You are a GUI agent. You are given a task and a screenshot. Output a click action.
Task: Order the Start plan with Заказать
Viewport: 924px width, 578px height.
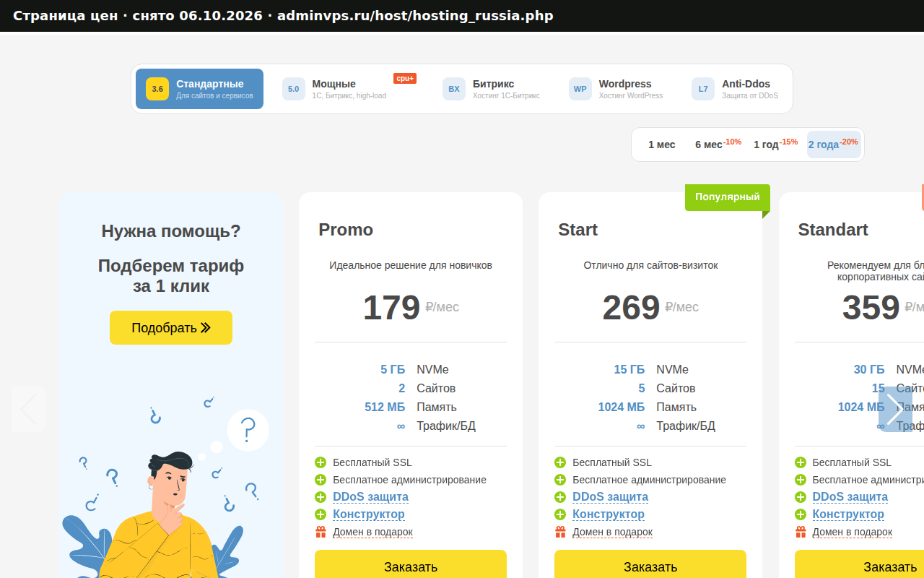(650, 566)
